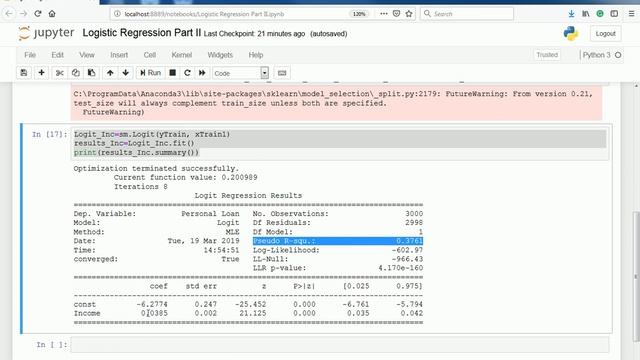The image size is (640, 360).
Task: Click the browser Search field
Action: [467, 13]
